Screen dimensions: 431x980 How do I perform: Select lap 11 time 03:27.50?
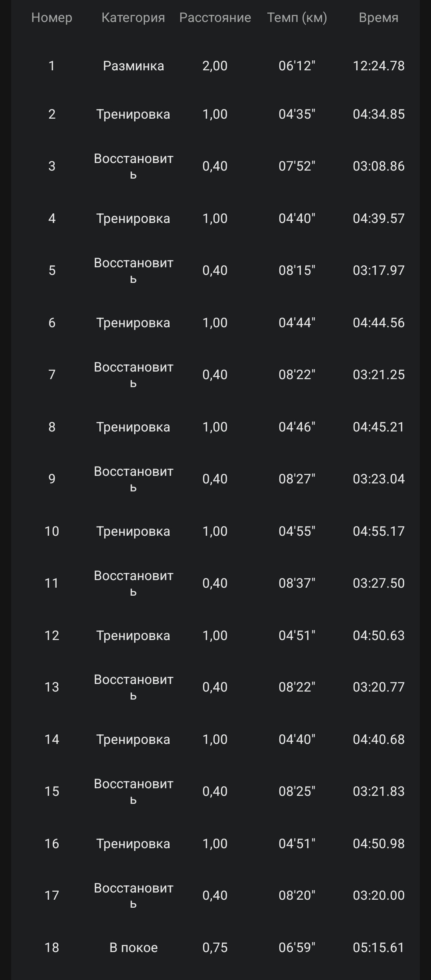[x=379, y=583]
